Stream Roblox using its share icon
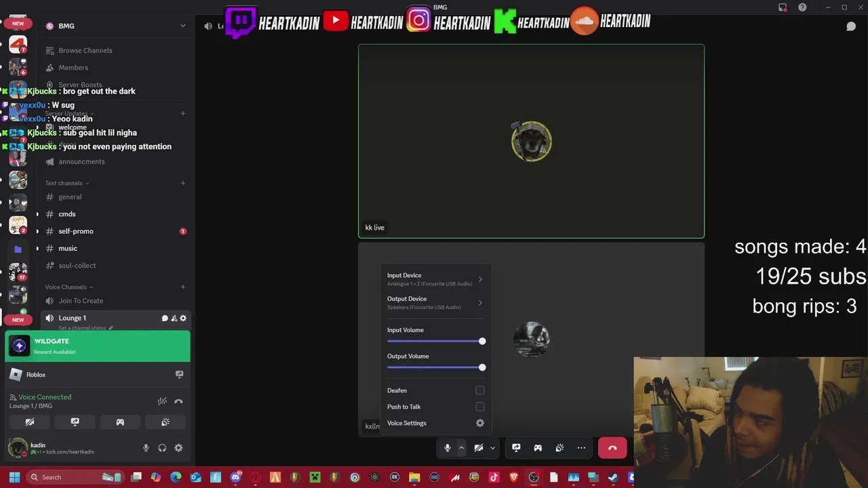Screen dimensions: 868x488 (x=179, y=374)
